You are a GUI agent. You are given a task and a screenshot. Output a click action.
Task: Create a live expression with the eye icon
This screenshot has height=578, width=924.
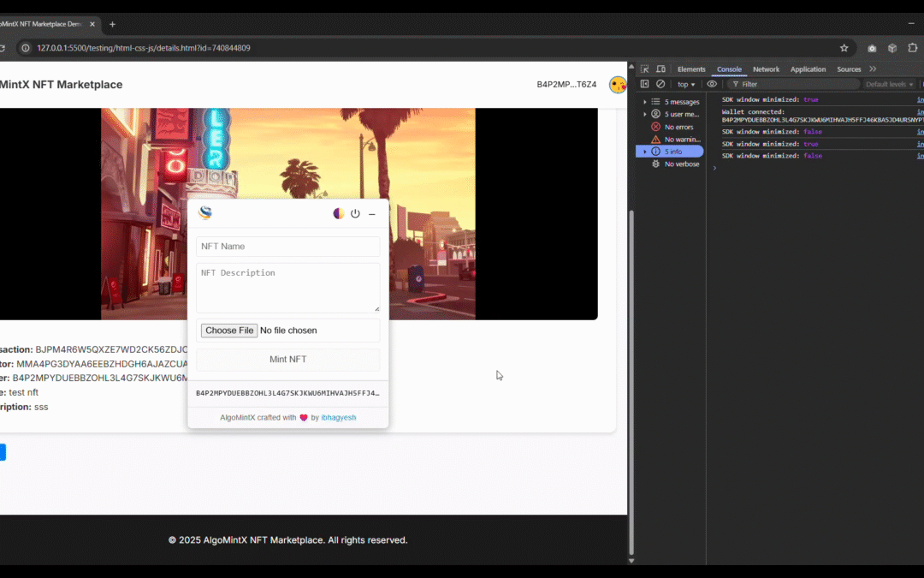pyautogui.click(x=712, y=84)
